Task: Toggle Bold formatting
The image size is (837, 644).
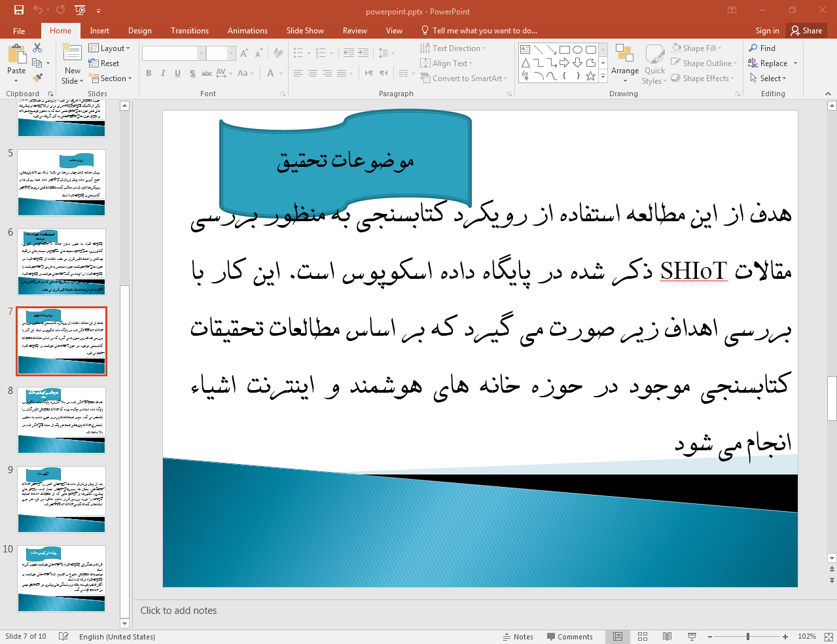Action: (x=149, y=73)
